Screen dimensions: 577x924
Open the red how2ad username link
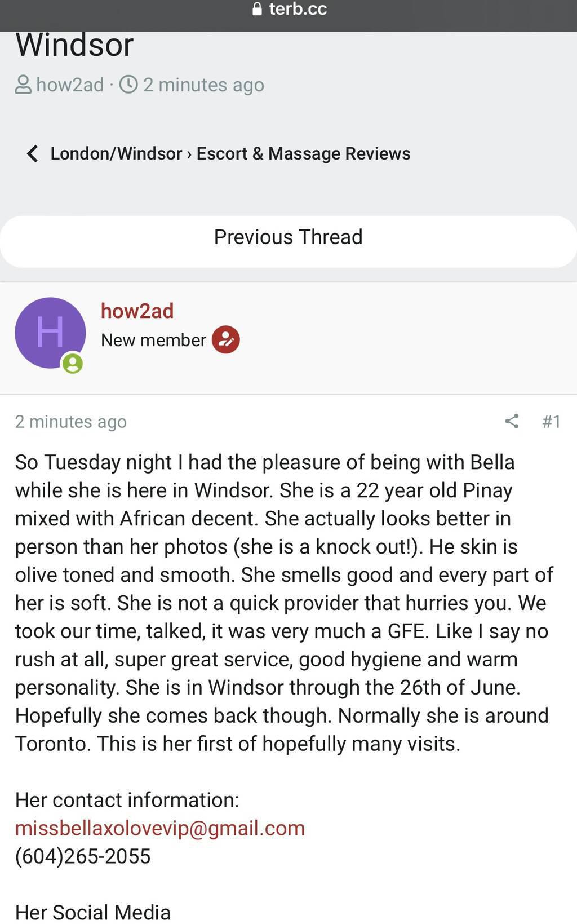[137, 311]
